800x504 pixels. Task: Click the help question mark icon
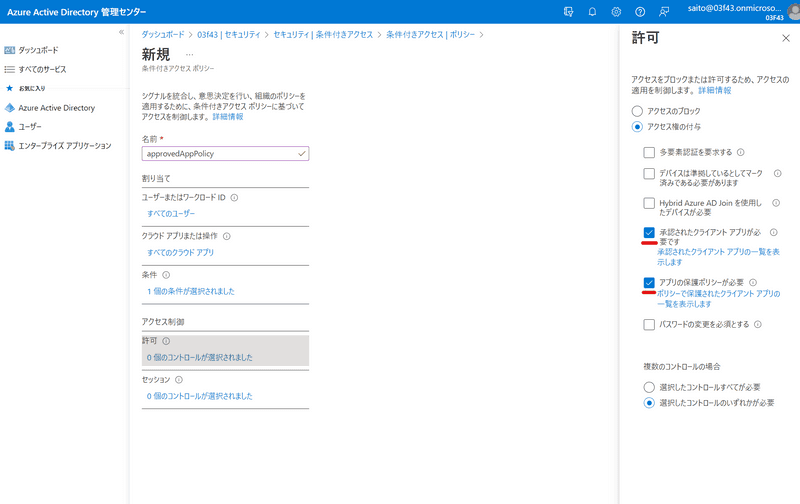click(640, 12)
